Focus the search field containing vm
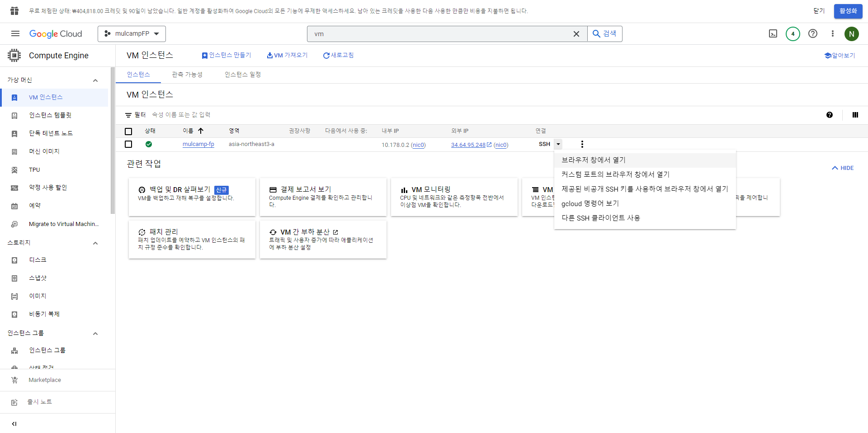The width and height of the screenshot is (868, 433). coord(441,34)
